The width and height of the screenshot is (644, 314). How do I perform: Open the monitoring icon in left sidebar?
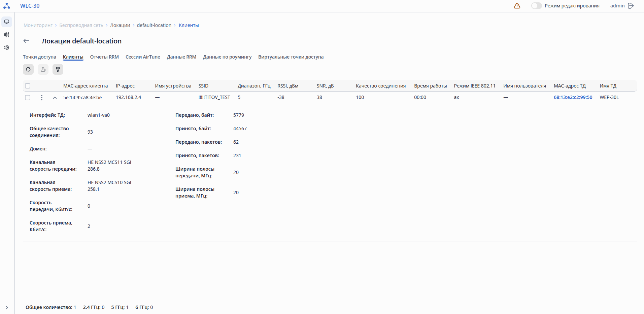point(7,22)
